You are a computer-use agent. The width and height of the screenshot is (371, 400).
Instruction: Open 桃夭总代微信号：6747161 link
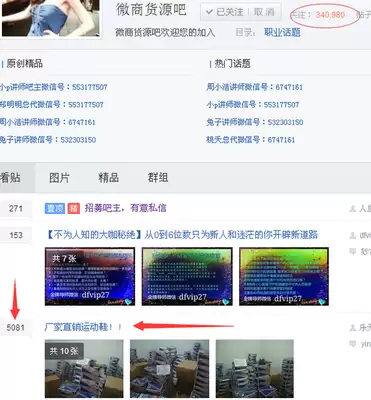[x=250, y=139]
